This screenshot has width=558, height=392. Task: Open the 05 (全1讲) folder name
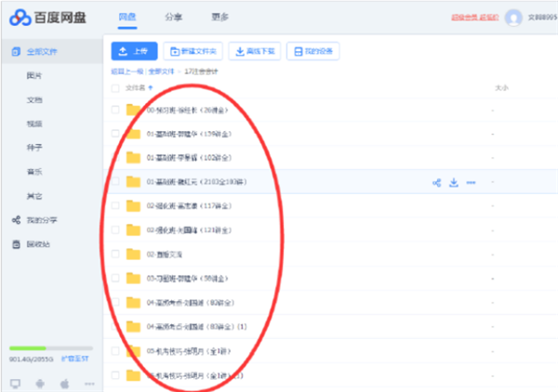[x=189, y=351]
